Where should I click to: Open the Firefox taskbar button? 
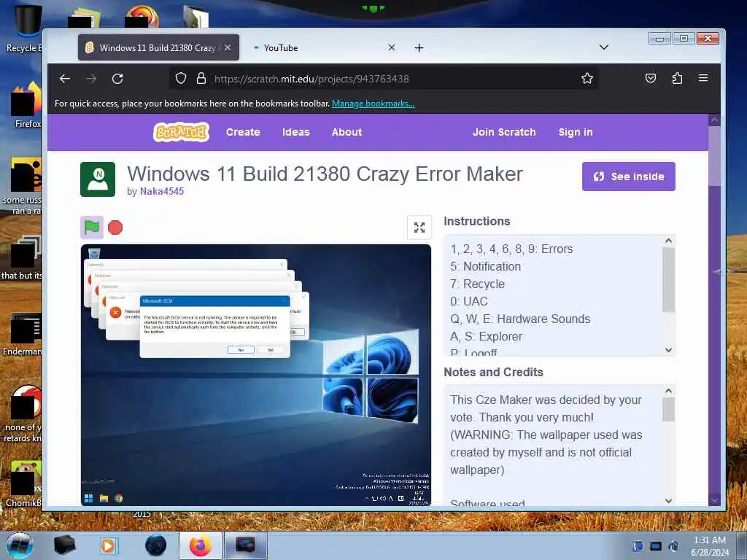[201, 545]
